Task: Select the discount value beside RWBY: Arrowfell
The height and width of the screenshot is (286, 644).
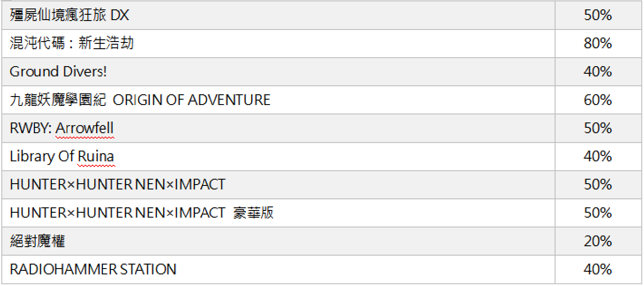Action: coord(598,128)
